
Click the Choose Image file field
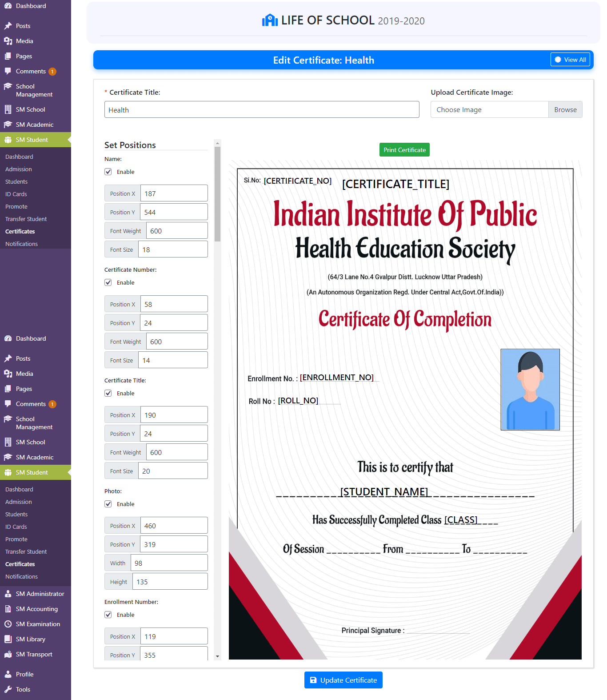[x=489, y=110]
